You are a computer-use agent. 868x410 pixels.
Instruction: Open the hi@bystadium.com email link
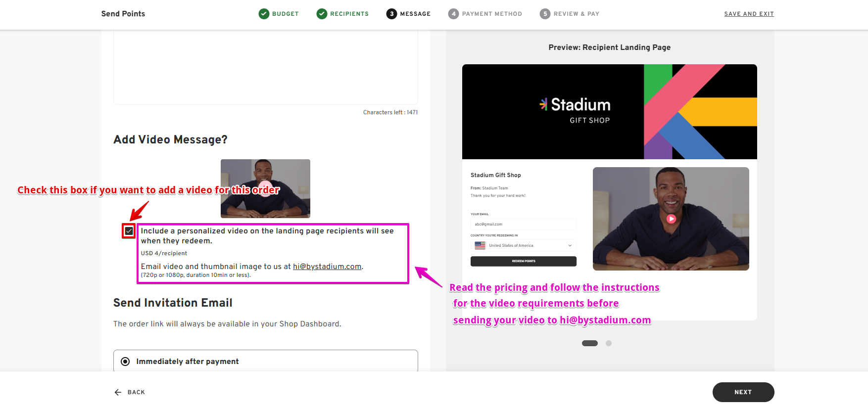pos(327,267)
